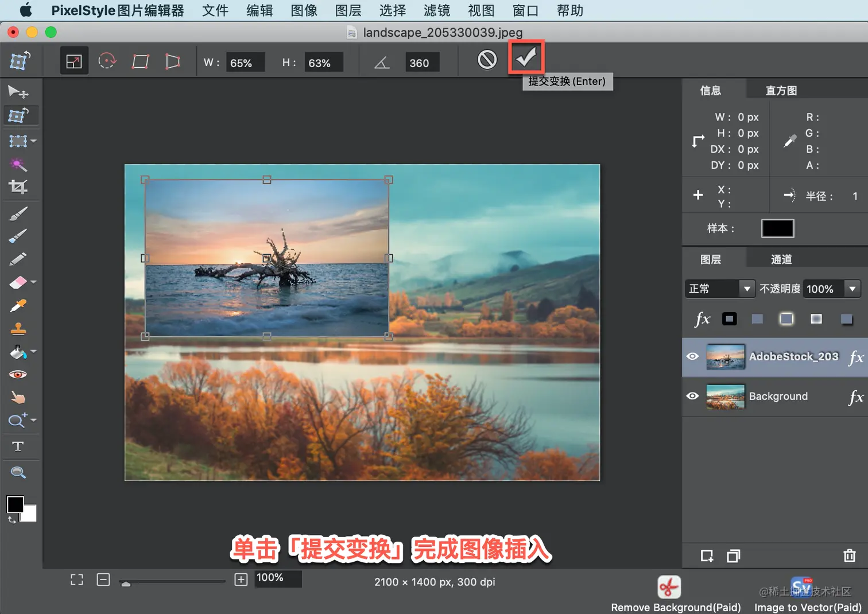
Task: Click the H height percentage field
Action: [x=324, y=63]
